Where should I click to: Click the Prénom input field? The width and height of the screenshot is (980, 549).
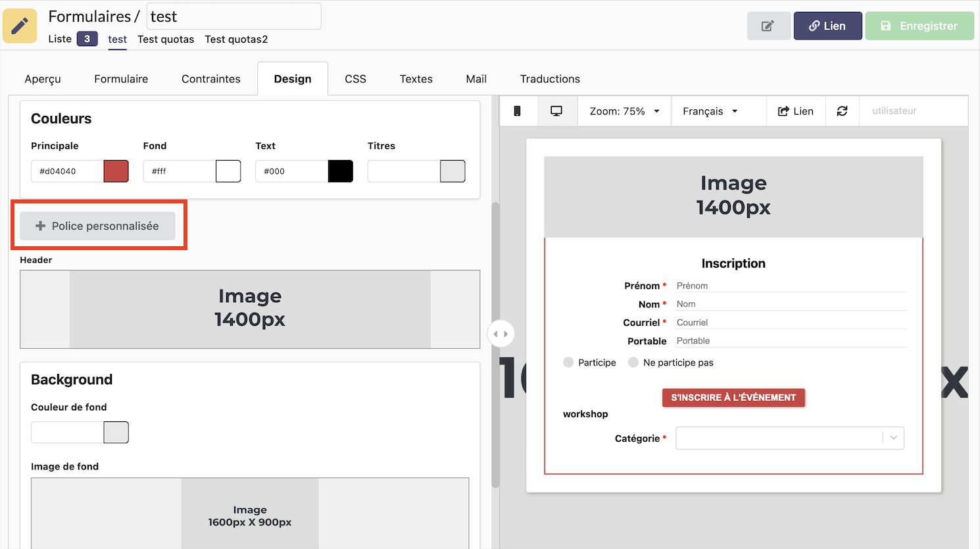[789, 286]
